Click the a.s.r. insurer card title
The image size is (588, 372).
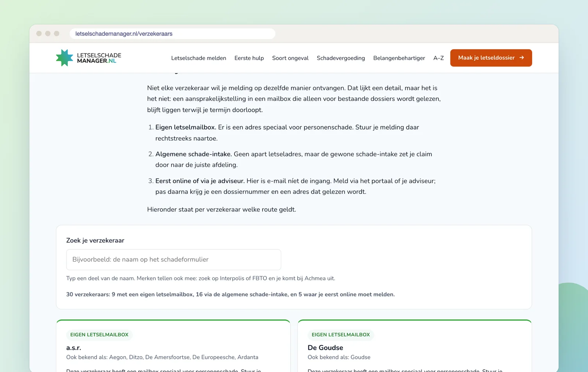pyautogui.click(x=73, y=348)
